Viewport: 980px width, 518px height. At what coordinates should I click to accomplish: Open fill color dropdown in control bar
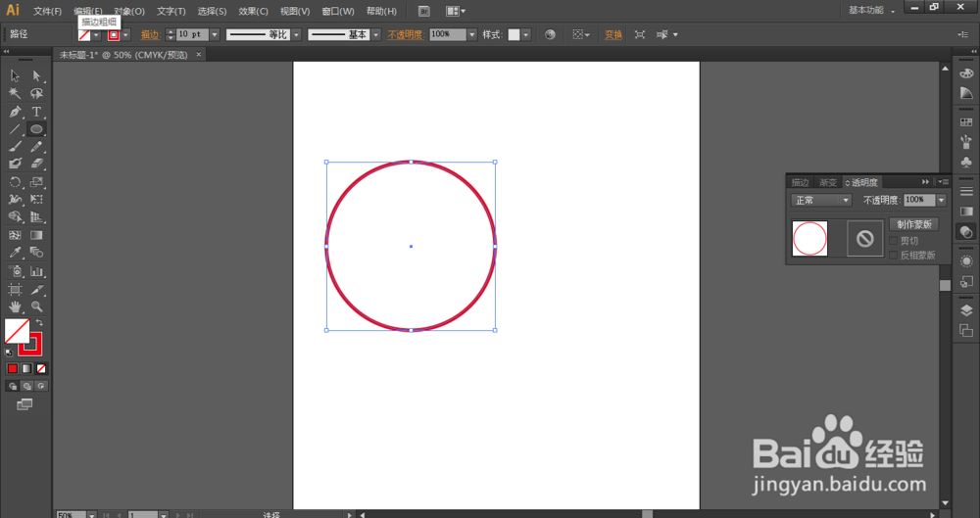tap(96, 35)
